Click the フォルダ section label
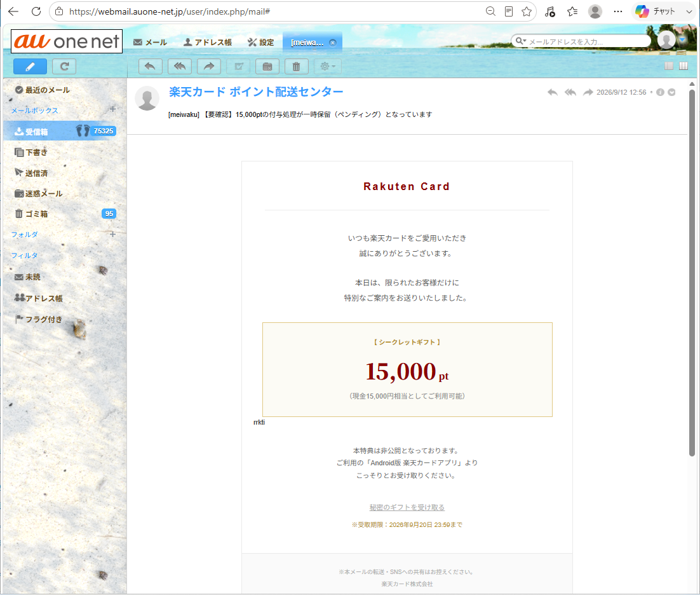This screenshot has height=595, width=700. point(25,235)
